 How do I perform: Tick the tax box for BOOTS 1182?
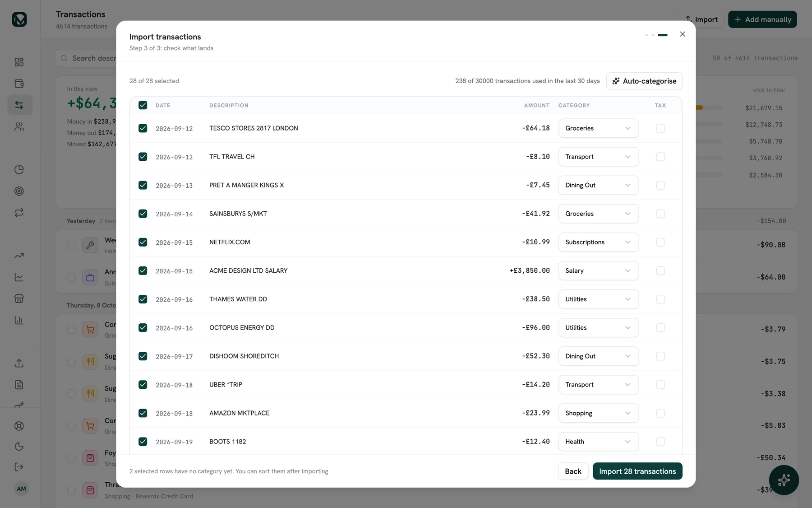coord(660,442)
